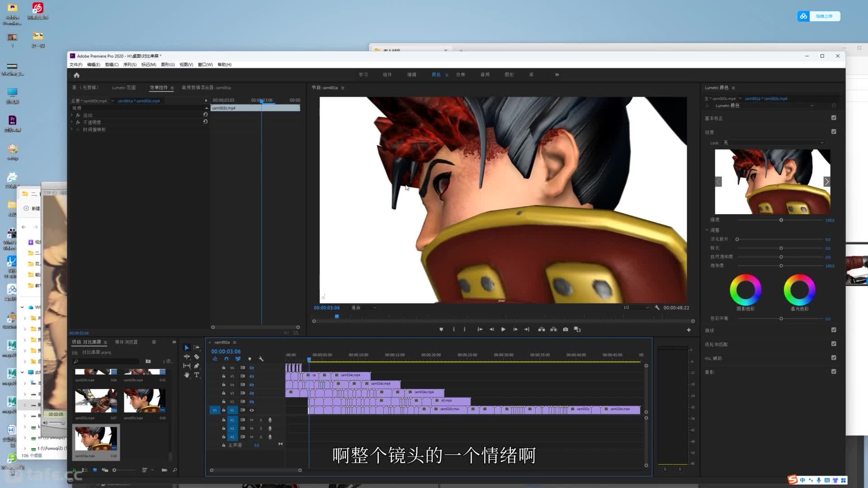Image resolution: width=868 pixels, height=488 pixels.
Task: Open Program monitor settings wrench
Action: pyautogui.click(x=657, y=307)
